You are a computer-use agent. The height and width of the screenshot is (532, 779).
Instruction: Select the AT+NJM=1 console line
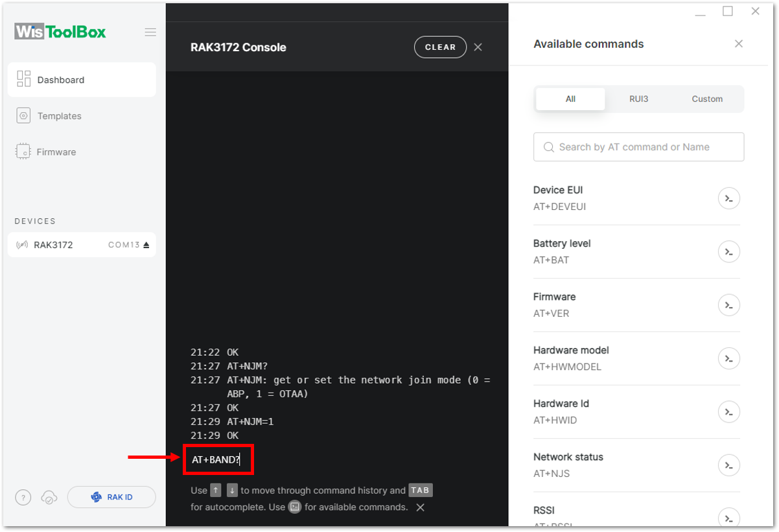click(232, 422)
